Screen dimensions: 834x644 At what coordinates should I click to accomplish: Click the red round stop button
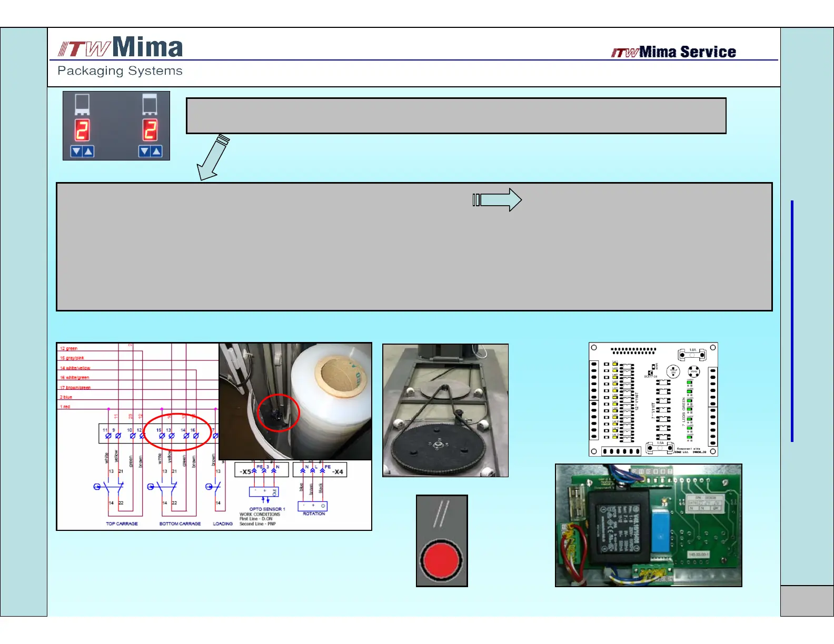pos(441,559)
